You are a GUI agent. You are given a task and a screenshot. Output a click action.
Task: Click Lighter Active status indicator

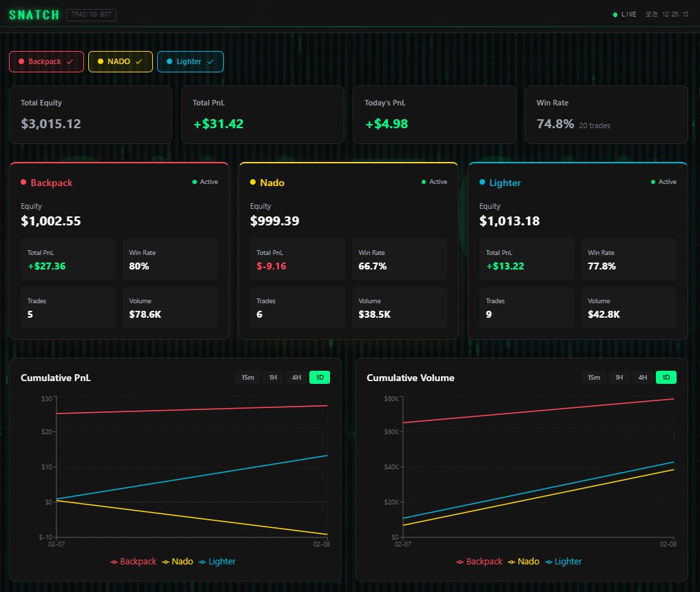[663, 182]
